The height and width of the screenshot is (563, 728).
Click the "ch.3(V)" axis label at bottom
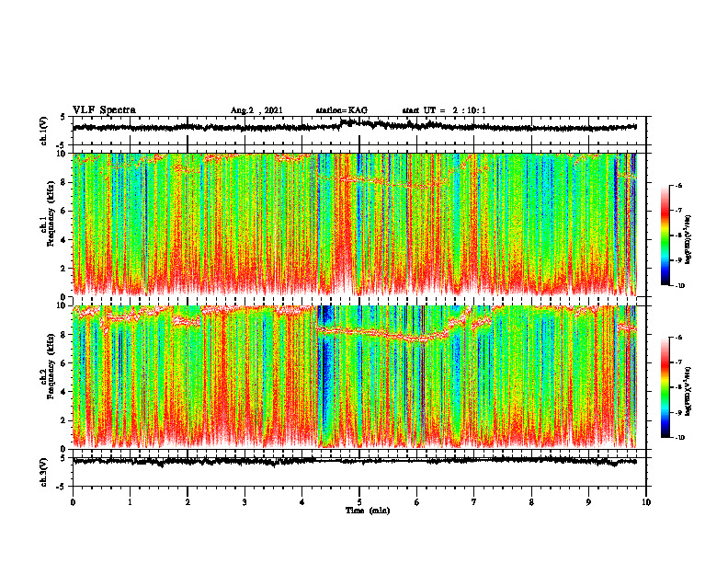44,472
